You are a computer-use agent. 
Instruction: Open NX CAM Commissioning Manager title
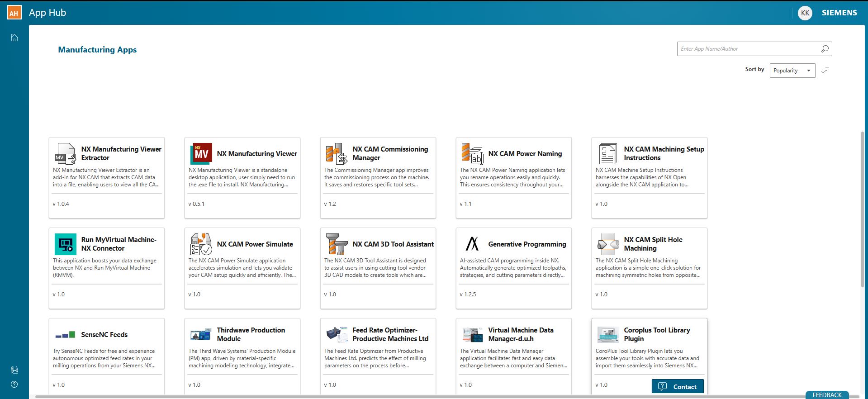390,153
